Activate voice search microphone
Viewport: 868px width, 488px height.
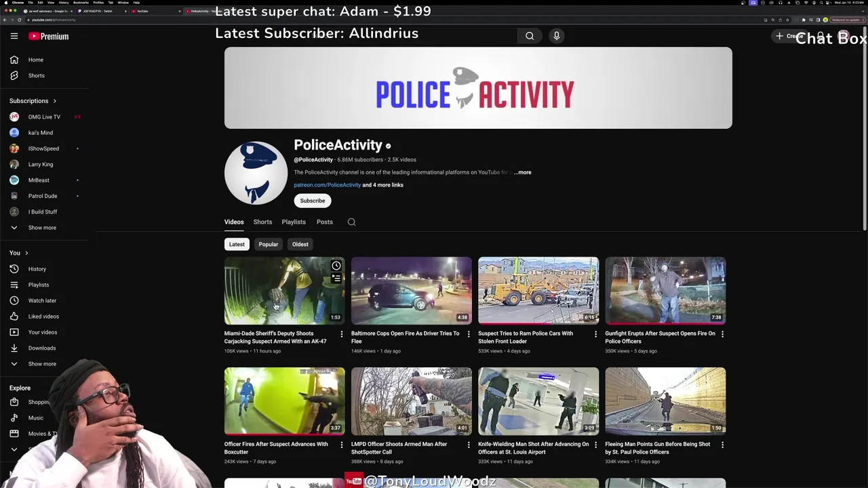click(x=556, y=36)
